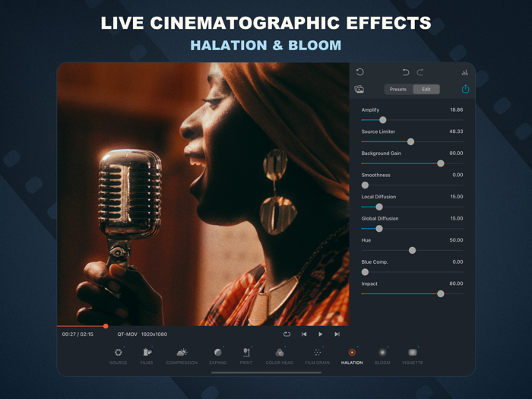The image size is (532, 399).
Task: Open the histogram display icon
Action: (x=465, y=72)
